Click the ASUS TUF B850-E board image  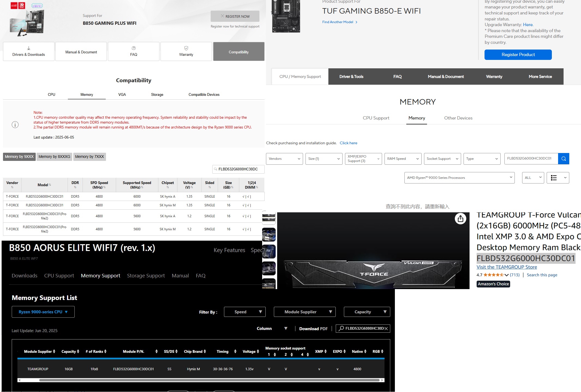[286, 16]
